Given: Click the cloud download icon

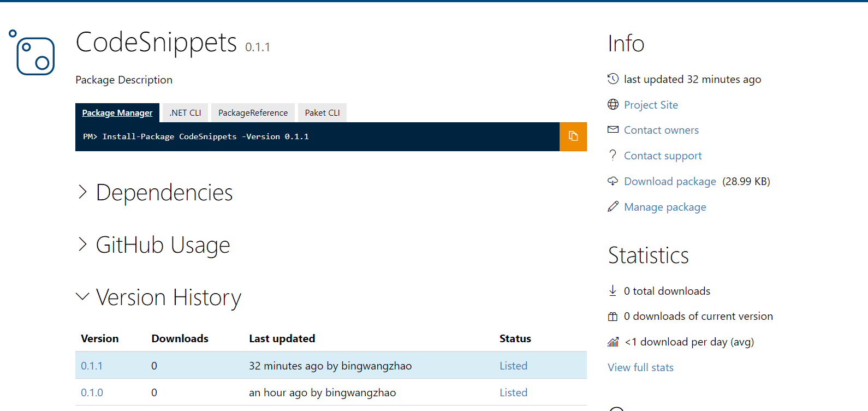Looking at the screenshot, I should 613,181.
